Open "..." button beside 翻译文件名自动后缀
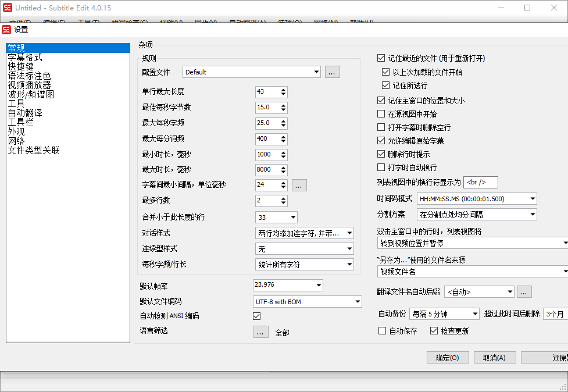 pos(523,291)
